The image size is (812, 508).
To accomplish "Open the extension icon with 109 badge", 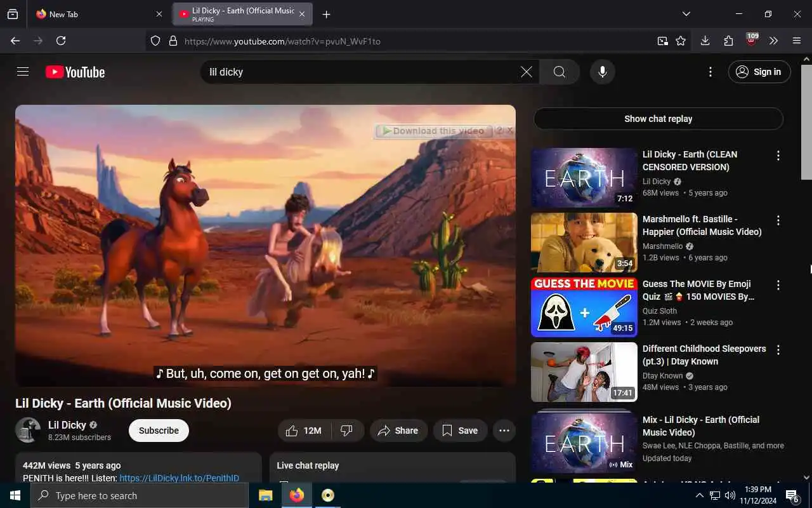I will [x=751, y=41].
